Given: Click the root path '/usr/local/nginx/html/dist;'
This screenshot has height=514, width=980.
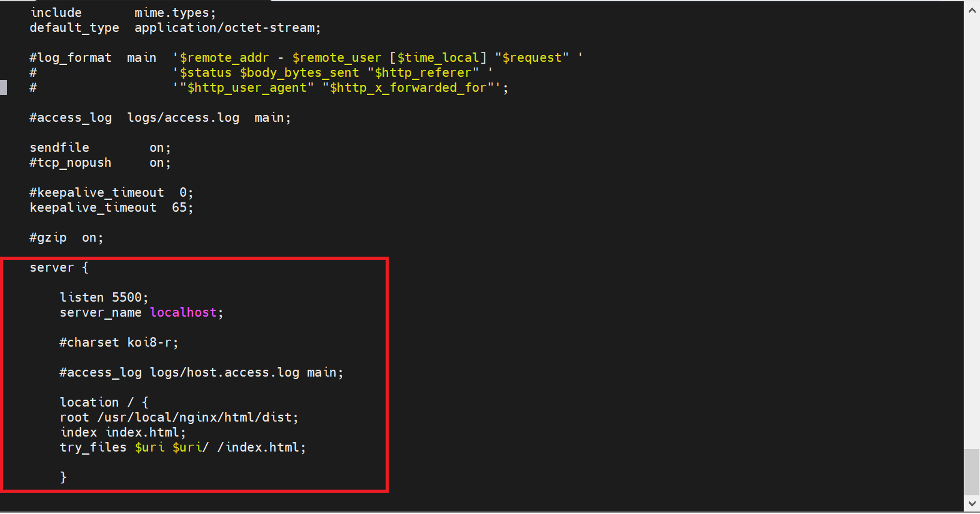Looking at the screenshot, I should tap(197, 417).
